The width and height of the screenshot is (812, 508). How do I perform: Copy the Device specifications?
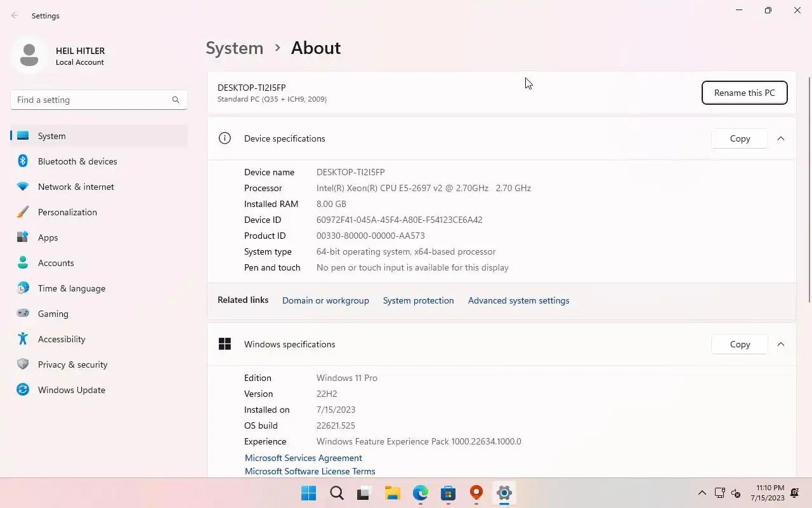pyautogui.click(x=740, y=138)
